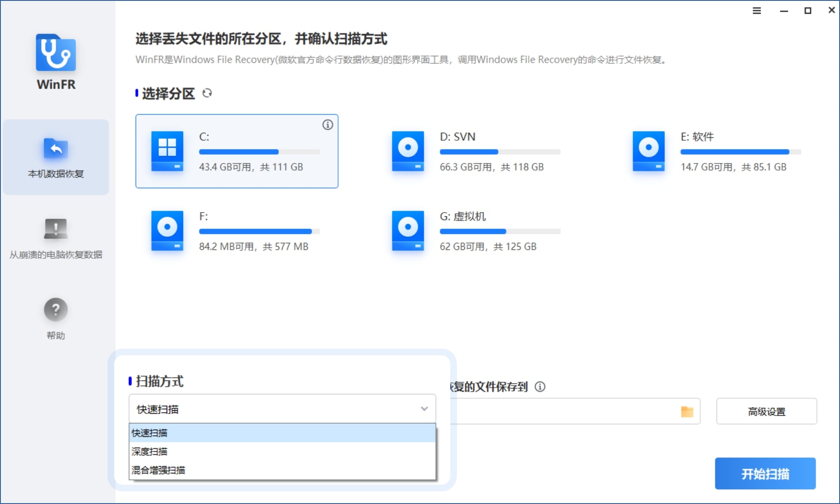Switch to the 本机数据恢复 tab
The image size is (840, 504).
pos(55,157)
